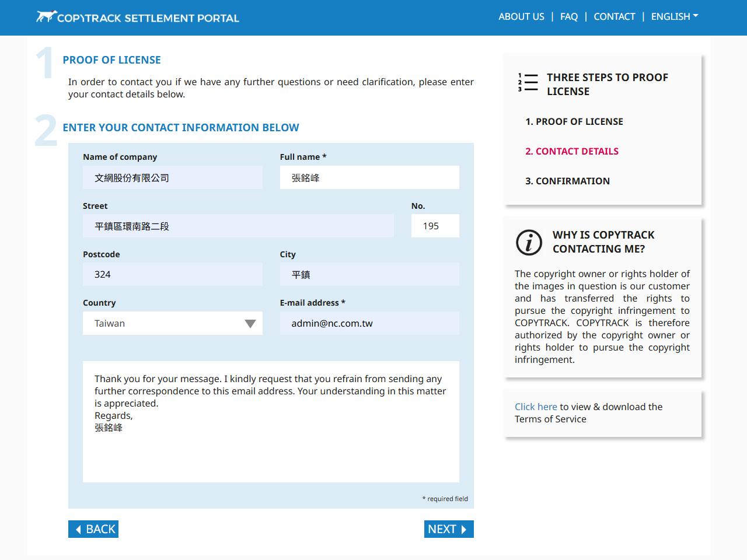
Task: Select step 3. CONFIRMATION
Action: (x=567, y=181)
